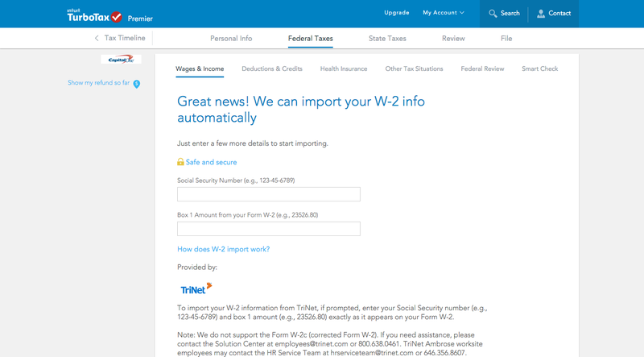Switch to the File tab
644x357 pixels.
pyautogui.click(x=506, y=38)
